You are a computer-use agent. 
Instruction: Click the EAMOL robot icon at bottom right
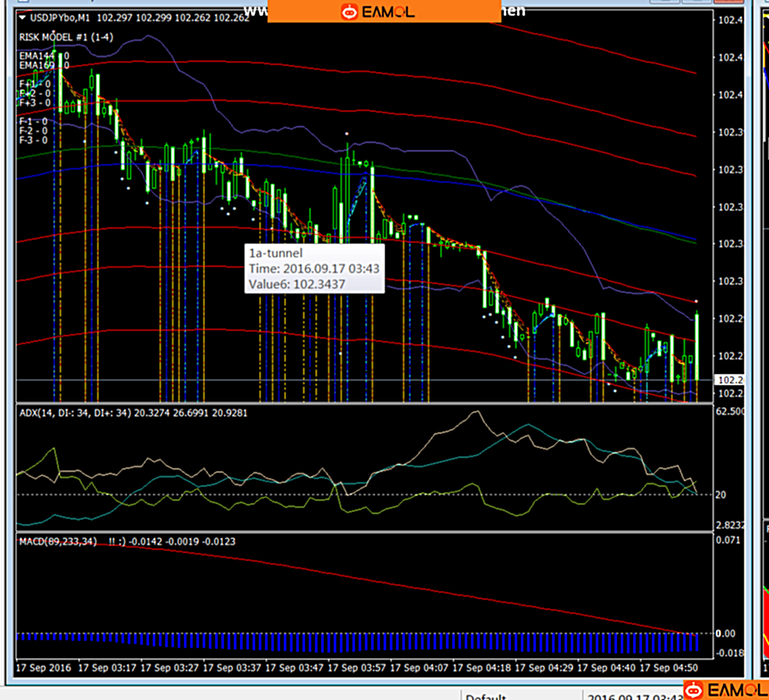(693, 690)
